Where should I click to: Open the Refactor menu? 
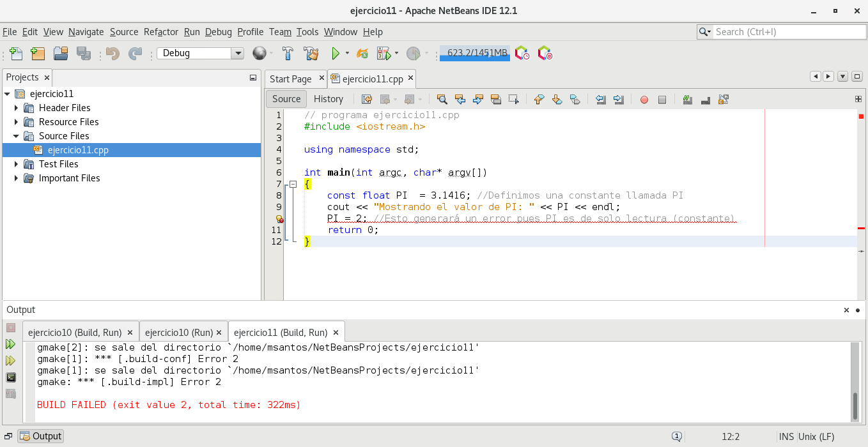(x=161, y=32)
